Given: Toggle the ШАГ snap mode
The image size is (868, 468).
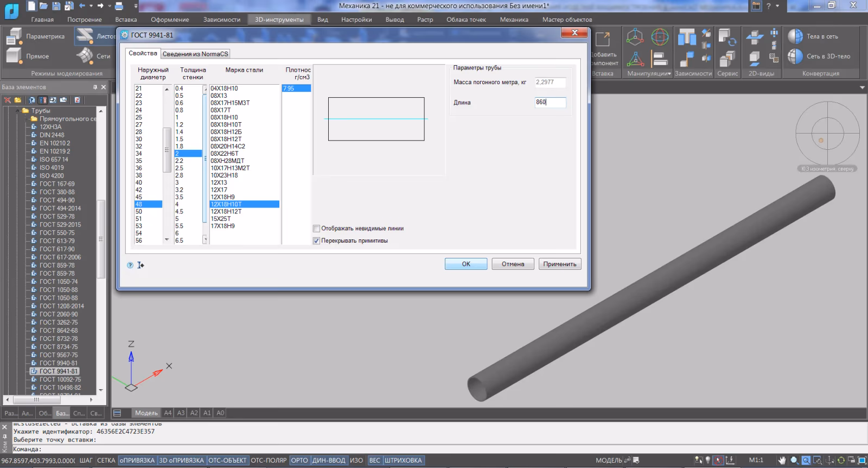Looking at the screenshot, I should 86,460.
